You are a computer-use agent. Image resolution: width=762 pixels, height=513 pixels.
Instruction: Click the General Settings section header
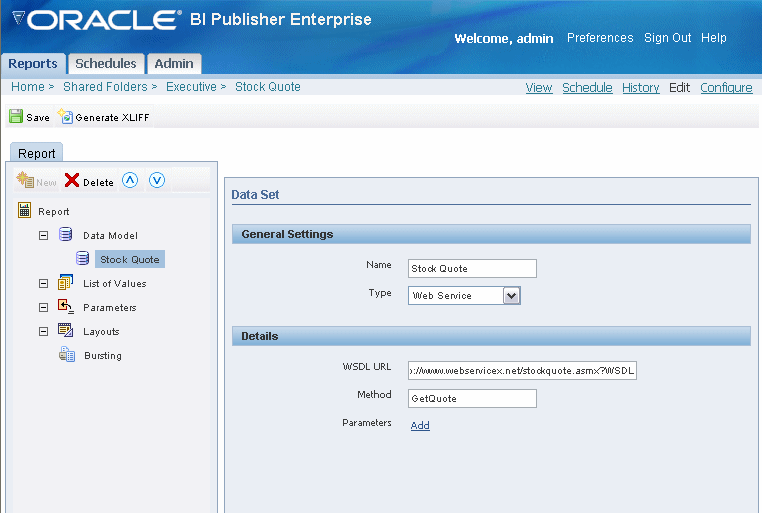click(491, 234)
